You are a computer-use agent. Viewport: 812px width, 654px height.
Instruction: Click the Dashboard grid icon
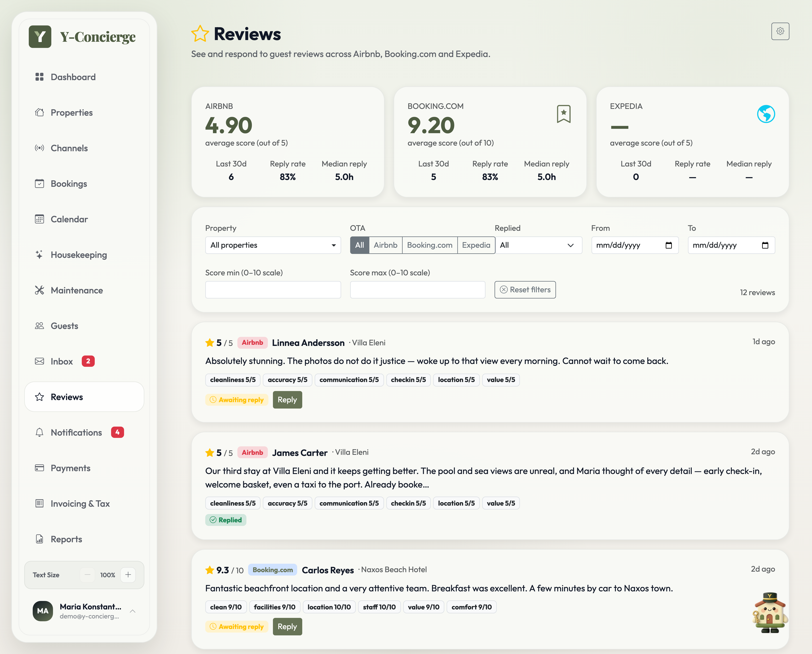tap(39, 77)
